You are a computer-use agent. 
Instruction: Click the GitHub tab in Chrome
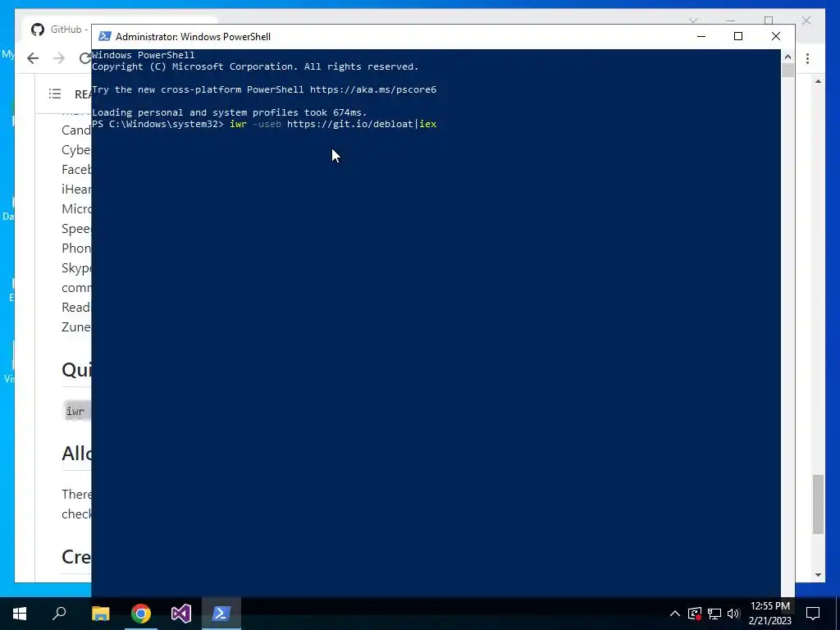point(59,29)
